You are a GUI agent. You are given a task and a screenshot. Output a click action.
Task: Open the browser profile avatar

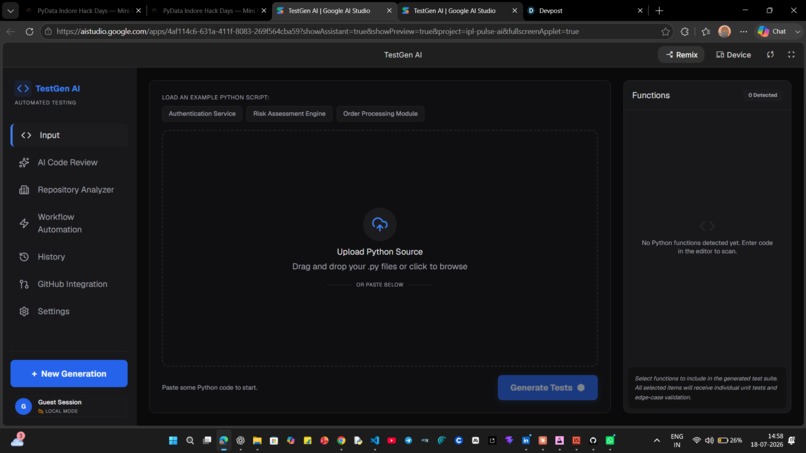724,31
